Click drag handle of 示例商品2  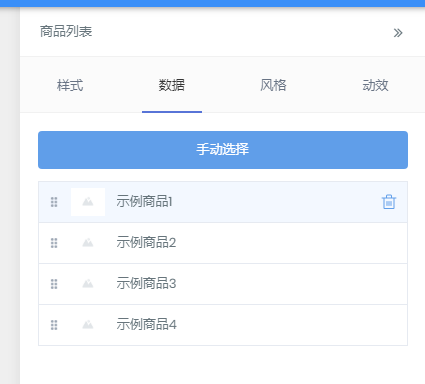54,243
